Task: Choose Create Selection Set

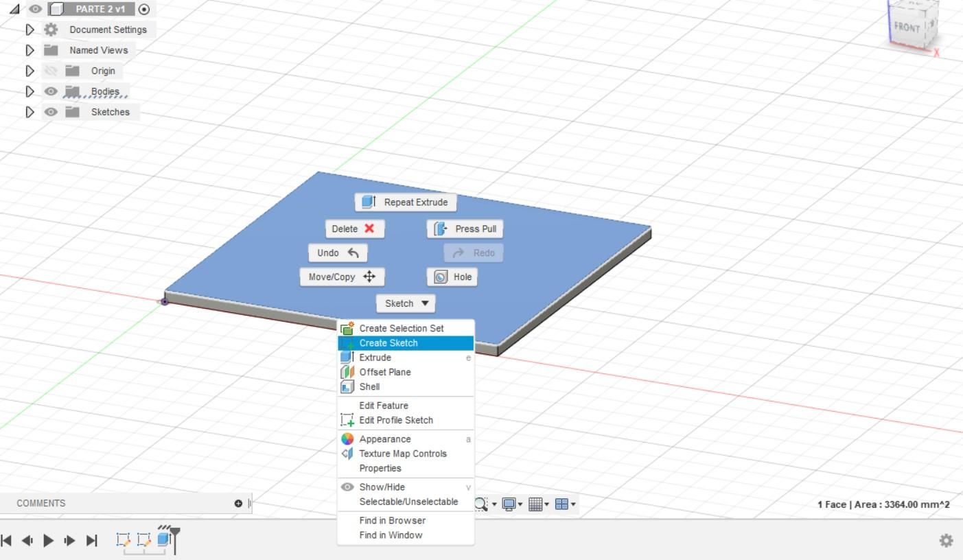Action: pyautogui.click(x=406, y=328)
